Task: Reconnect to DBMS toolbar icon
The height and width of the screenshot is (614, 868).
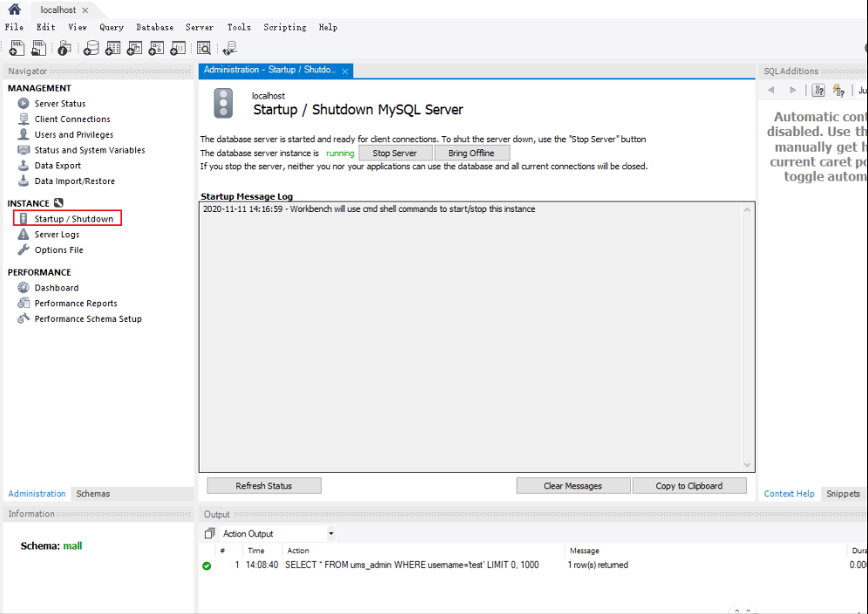Action: pyautogui.click(x=229, y=48)
